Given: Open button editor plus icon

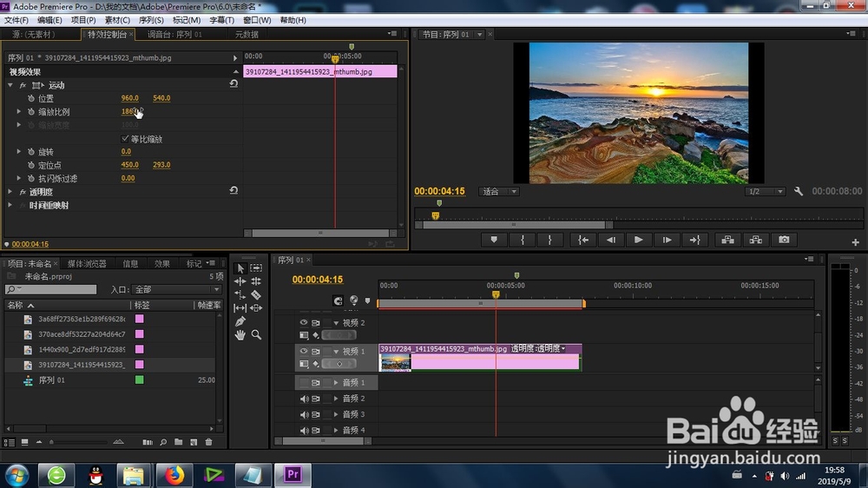Looking at the screenshot, I should [855, 242].
